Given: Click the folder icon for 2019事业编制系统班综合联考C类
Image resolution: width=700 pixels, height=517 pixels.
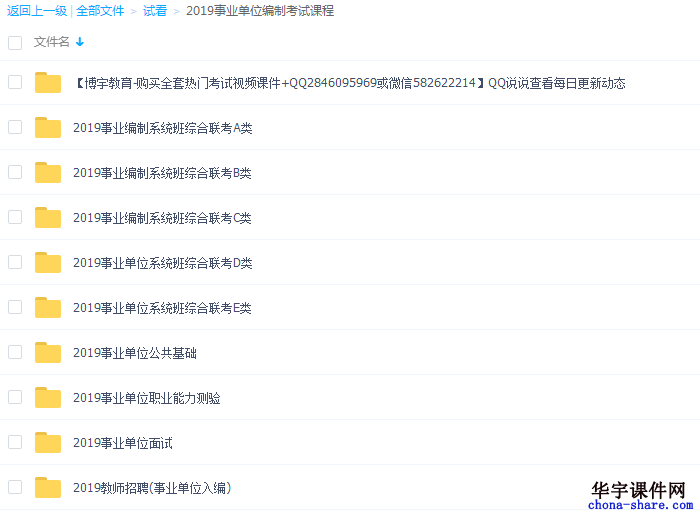Looking at the screenshot, I should pos(48,217).
